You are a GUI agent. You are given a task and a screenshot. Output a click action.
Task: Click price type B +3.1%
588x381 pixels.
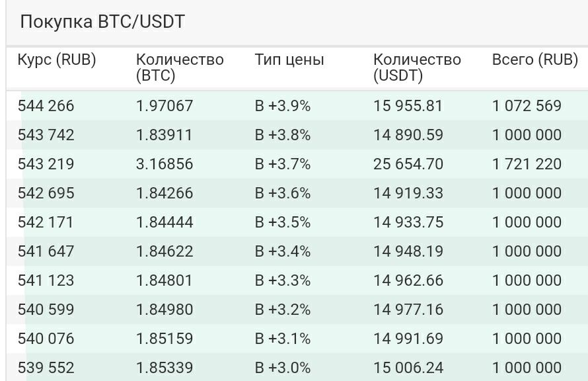[283, 339]
